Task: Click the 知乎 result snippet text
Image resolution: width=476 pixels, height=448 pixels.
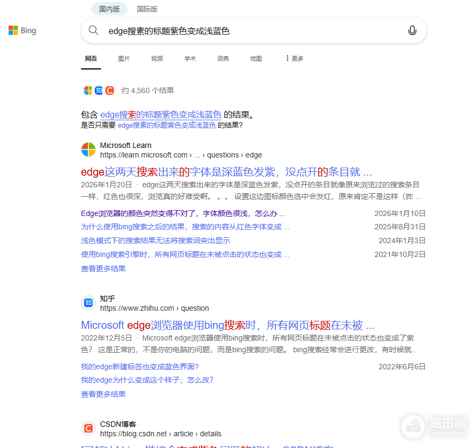Action: (250, 344)
